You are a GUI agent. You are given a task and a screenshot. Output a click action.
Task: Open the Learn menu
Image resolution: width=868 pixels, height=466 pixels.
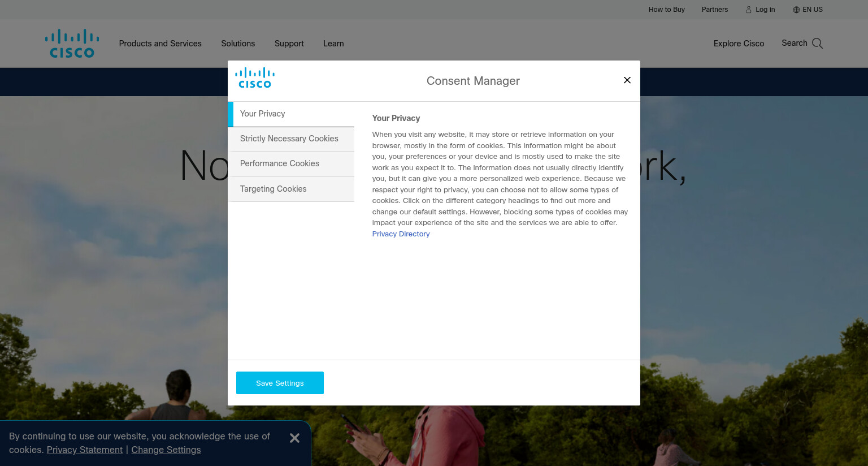point(333,44)
